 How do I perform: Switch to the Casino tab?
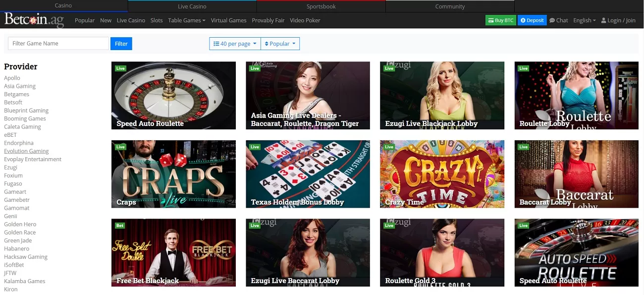coord(63,6)
